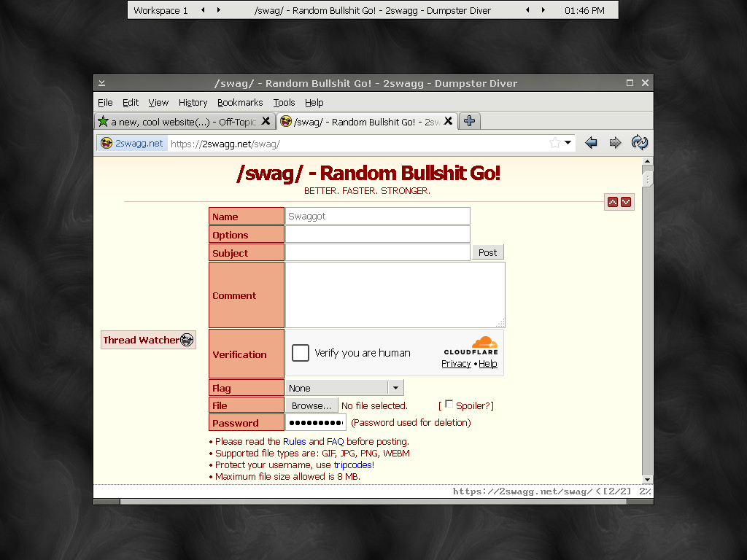Focus the Options input field

378,234
